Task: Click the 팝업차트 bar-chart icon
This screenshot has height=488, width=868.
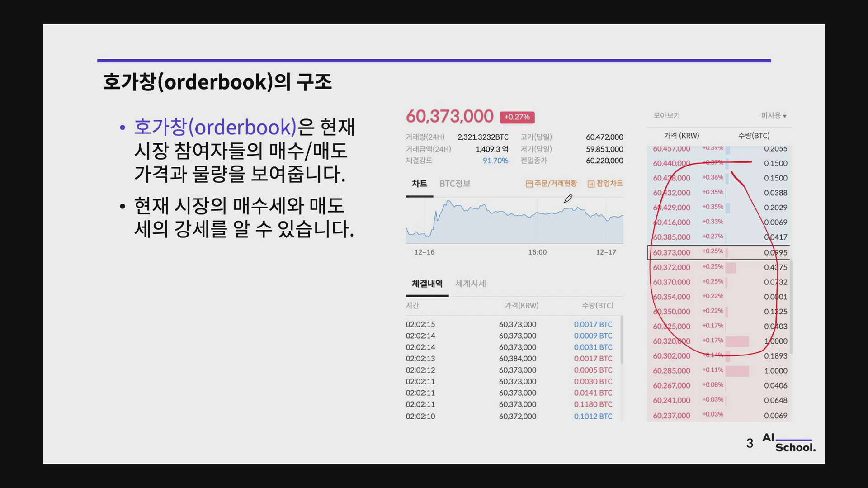Action: coord(590,183)
